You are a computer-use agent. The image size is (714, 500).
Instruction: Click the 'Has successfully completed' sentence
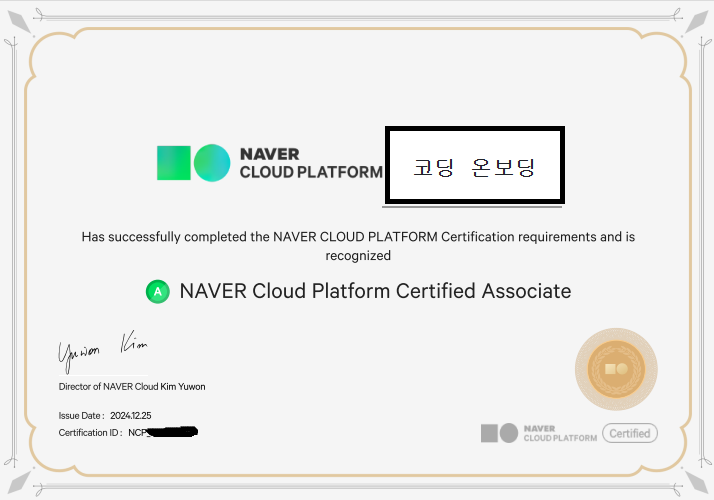[x=358, y=246]
